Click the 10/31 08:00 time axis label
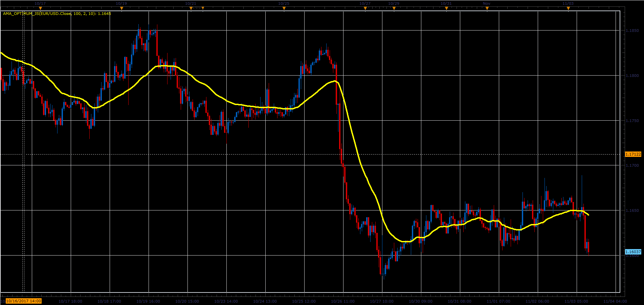Viewport: 644px width, 305px height. coord(460,301)
